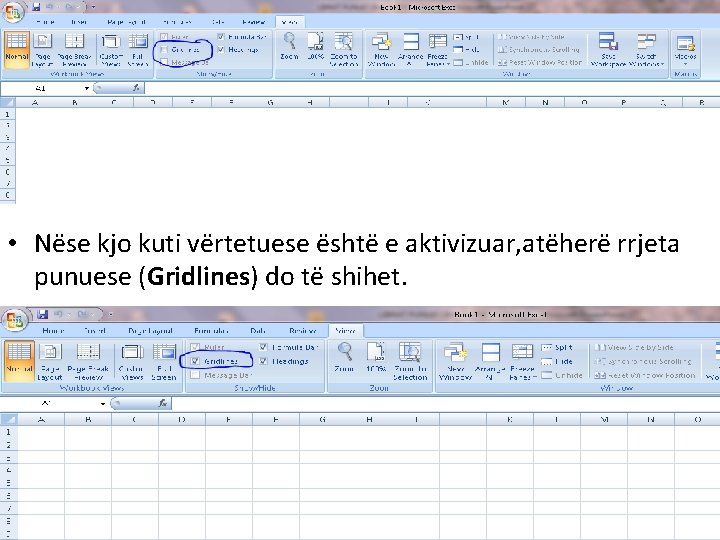The width and height of the screenshot is (720, 540).
Task: Select column G header in the bottom Excel sheet
Action: pyautogui.click(x=322, y=419)
